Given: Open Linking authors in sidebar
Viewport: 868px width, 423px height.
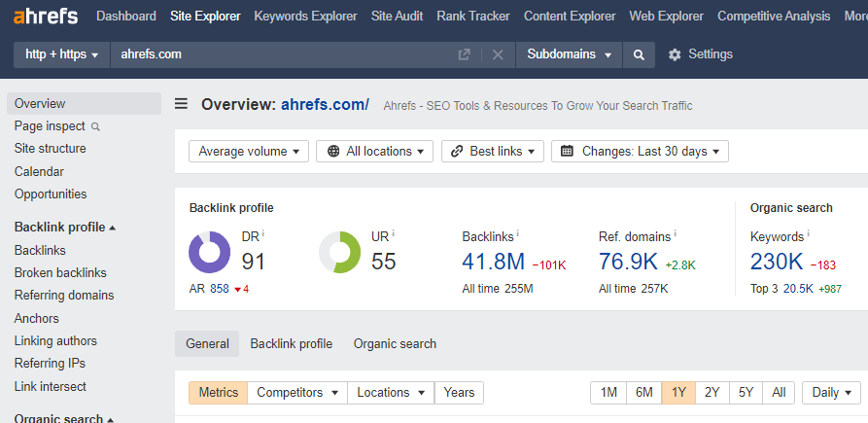Looking at the screenshot, I should click(55, 341).
